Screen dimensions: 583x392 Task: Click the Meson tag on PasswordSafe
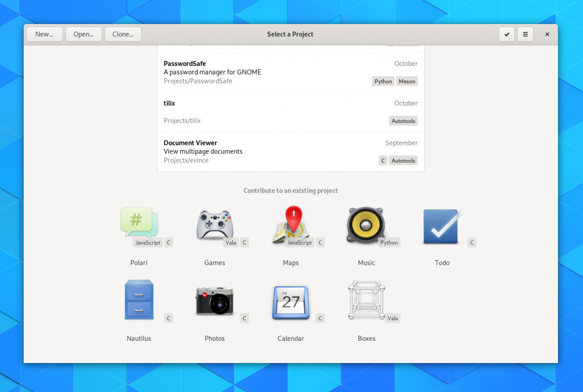(407, 81)
